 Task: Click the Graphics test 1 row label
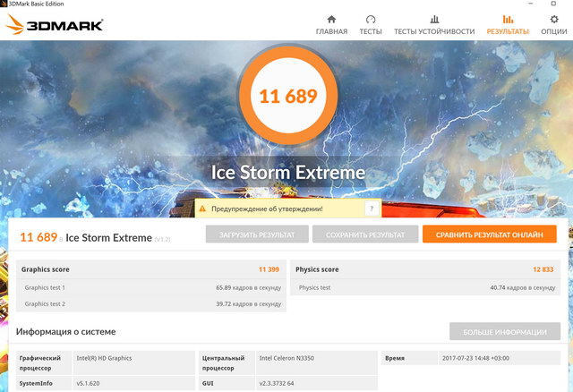pos(45,287)
